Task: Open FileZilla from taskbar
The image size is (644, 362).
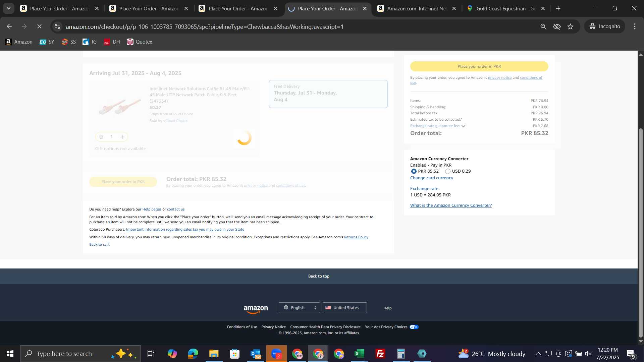Action: (x=380, y=354)
